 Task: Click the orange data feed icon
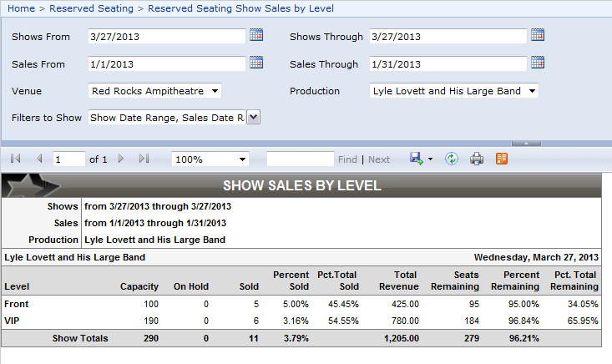502,159
